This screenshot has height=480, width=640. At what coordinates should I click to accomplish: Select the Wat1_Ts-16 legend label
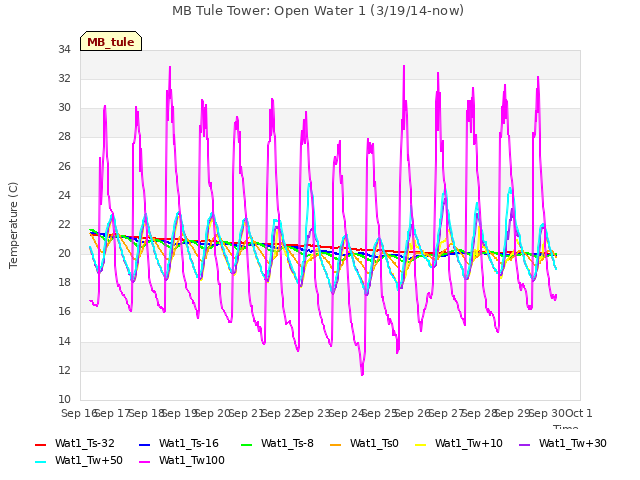(x=189, y=443)
